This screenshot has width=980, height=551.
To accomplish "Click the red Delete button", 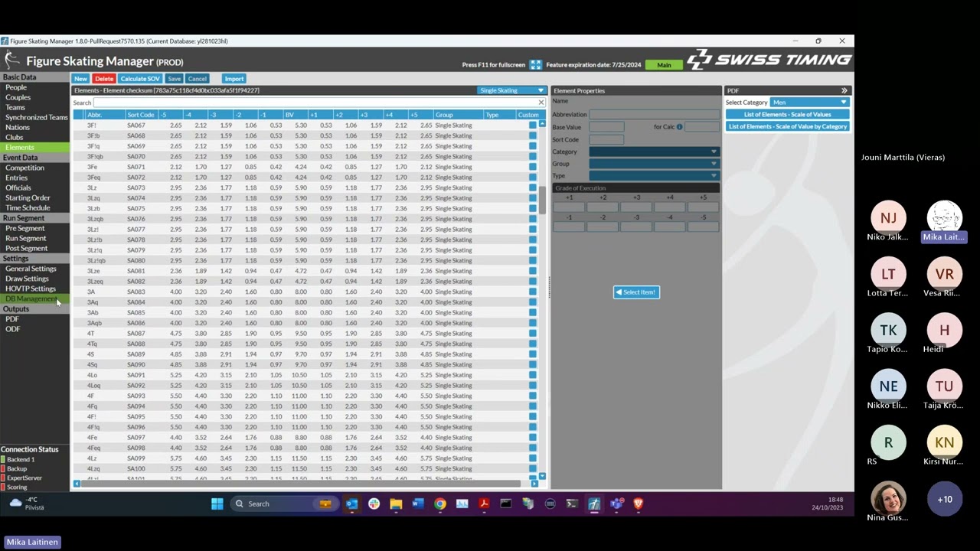I will (104, 79).
